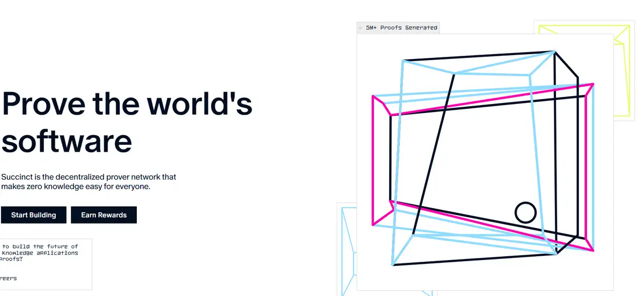Click the word "software" in the headline
This screenshot has height=296, width=644.
coord(67,141)
